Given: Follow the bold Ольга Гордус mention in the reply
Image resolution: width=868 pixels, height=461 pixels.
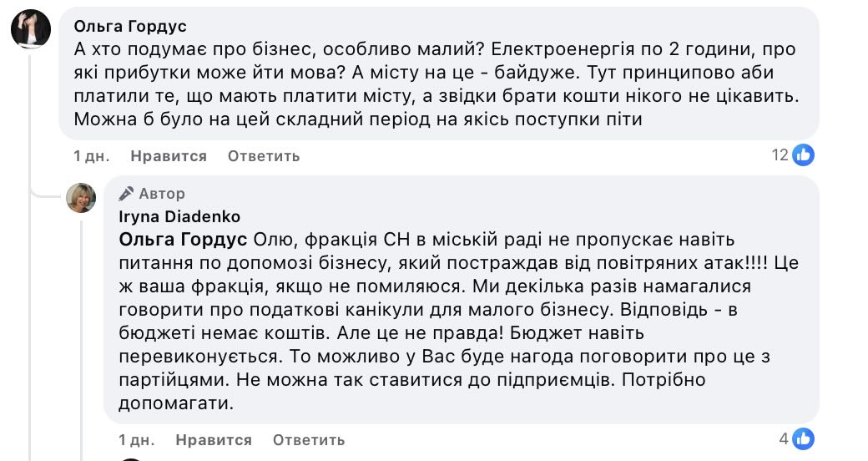Looking at the screenshot, I should click(183, 241).
